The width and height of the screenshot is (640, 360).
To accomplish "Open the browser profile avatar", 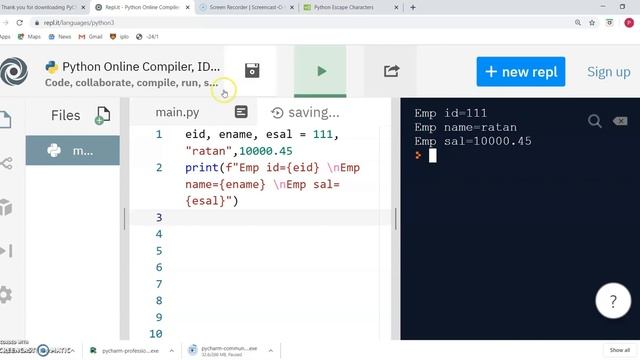I will (x=629, y=23).
